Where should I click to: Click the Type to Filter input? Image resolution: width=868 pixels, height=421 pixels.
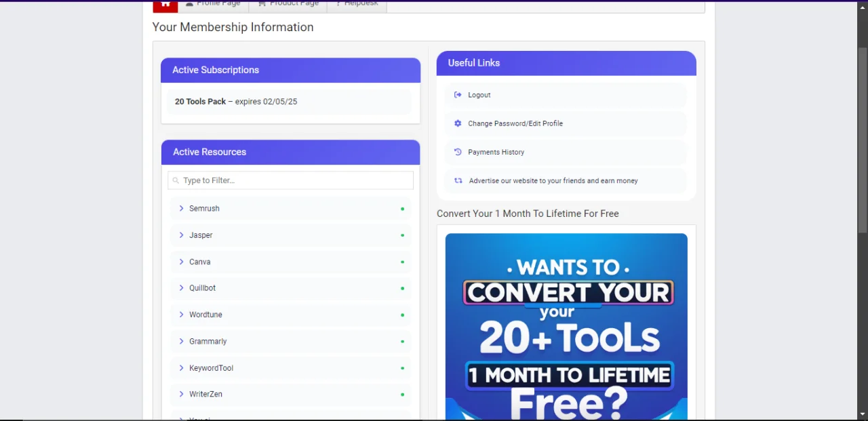290,180
